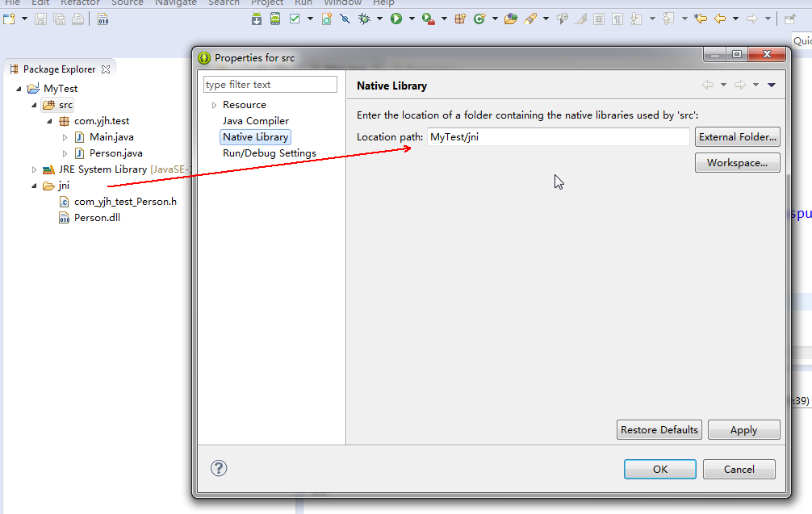This screenshot has width=812, height=514.
Task: Click the Next Annotation toolbar icon
Action: click(637, 19)
